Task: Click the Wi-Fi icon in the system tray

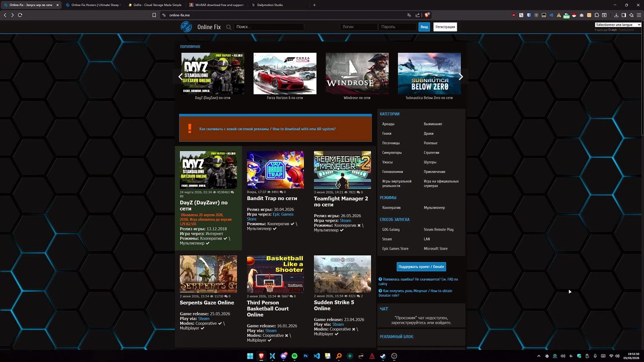Action: click(611, 356)
